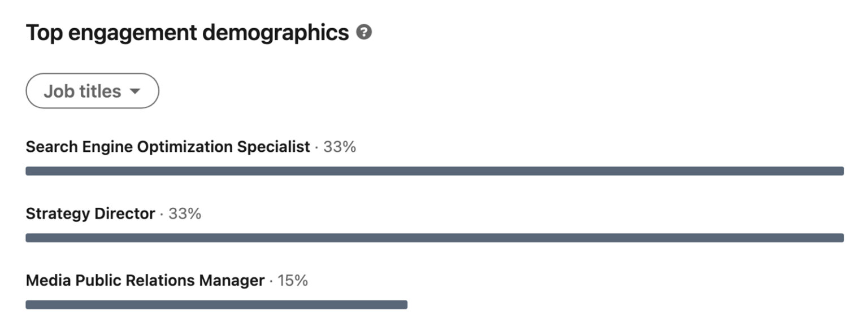Click the downward arrow inside Job titles pill

coord(136,91)
